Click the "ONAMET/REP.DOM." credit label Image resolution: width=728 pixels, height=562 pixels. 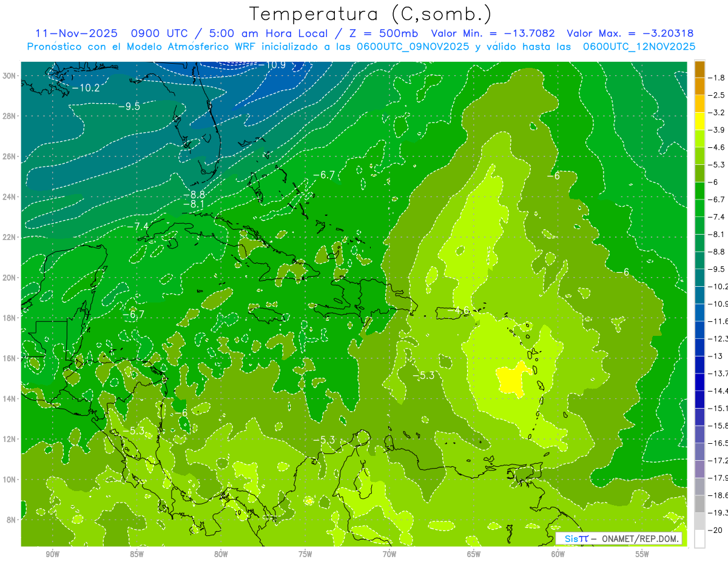coord(640,538)
